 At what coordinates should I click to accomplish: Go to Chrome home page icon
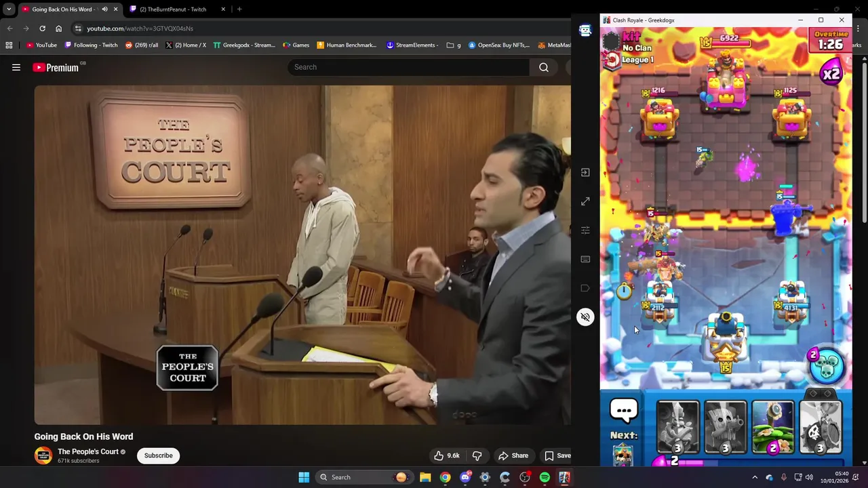pyautogui.click(x=58, y=28)
